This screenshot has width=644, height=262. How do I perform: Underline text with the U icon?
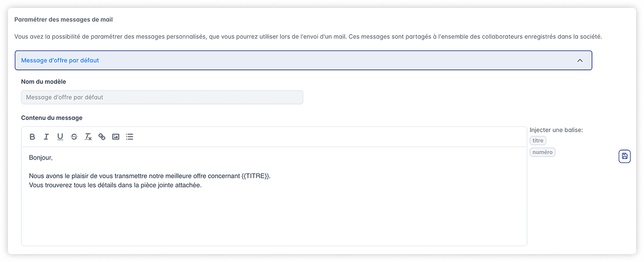point(60,137)
